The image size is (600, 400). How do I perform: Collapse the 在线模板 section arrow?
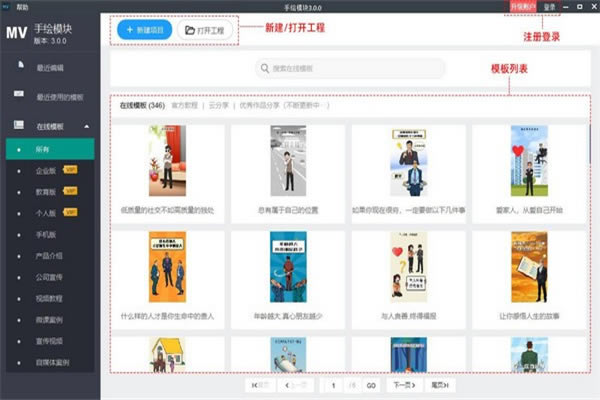click(86, 126)
